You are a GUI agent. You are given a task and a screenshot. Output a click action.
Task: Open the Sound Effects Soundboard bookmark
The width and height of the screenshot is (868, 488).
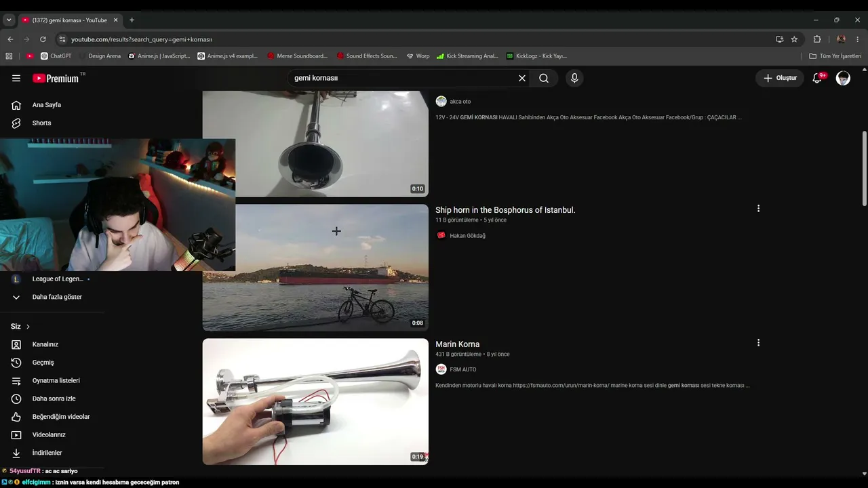(367, 56)
